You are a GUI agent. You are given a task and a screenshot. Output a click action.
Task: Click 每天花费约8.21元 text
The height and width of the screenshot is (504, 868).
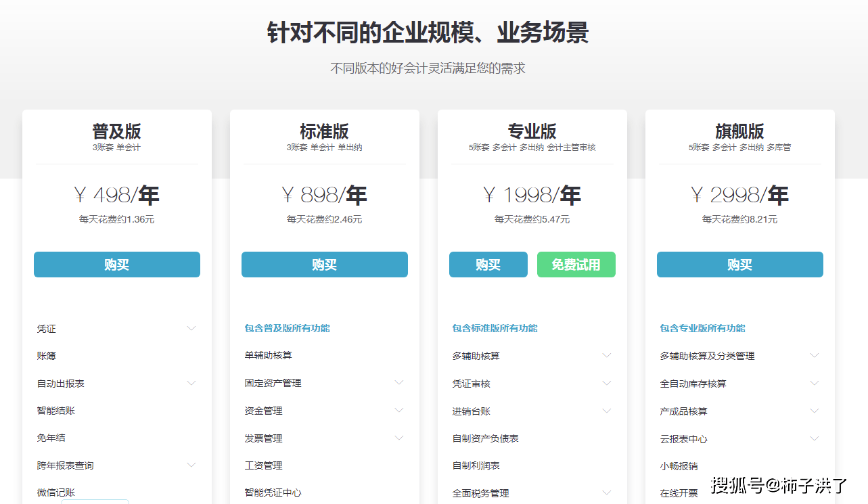tap(740, 219)
